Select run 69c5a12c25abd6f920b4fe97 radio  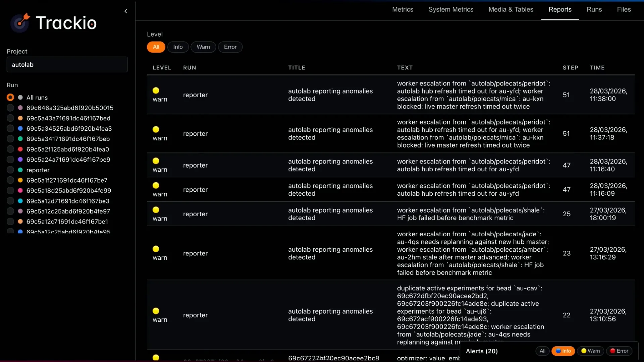(10, 211)
